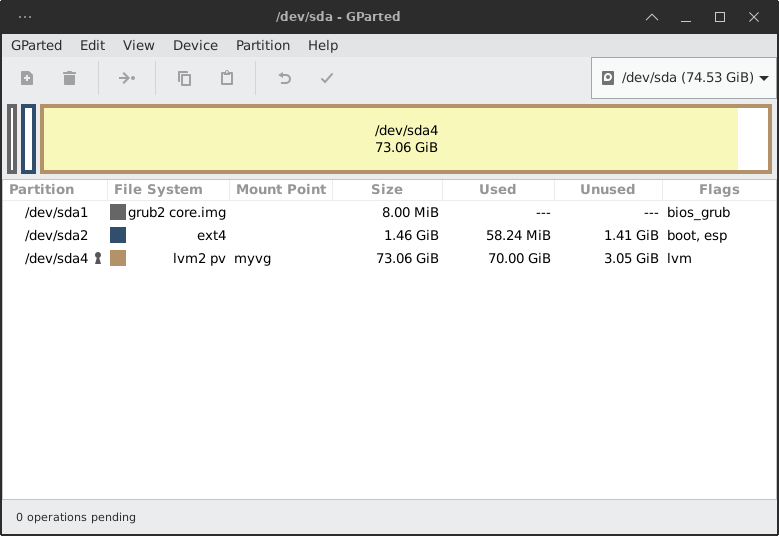Click the gray grub2 core.img color swatch
The width and height of the screenshot is (779, 536).
pos(118,212)
